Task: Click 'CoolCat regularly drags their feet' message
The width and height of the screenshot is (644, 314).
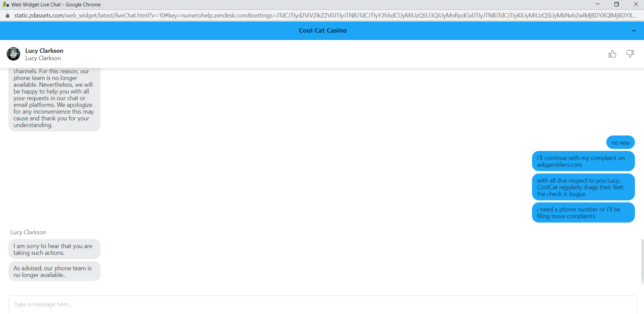Action: pos(583,187)
